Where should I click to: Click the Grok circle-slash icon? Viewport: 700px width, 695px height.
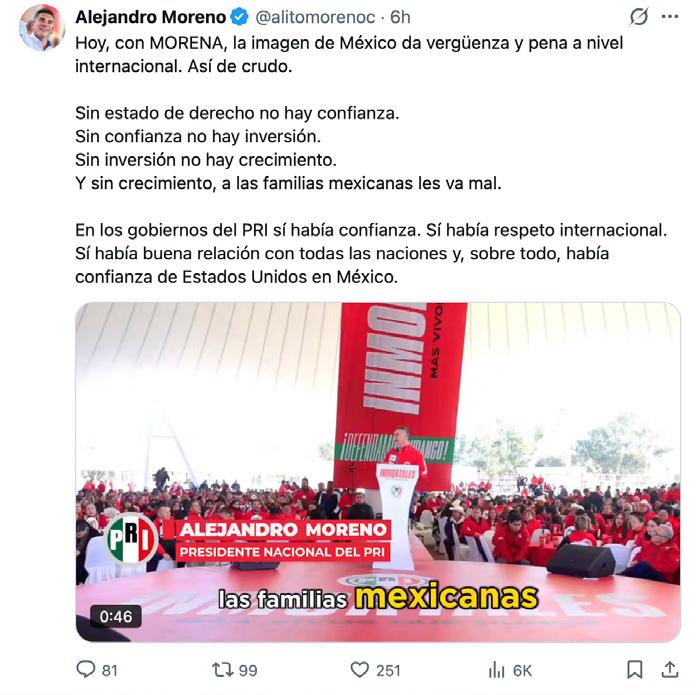(639, 17)
